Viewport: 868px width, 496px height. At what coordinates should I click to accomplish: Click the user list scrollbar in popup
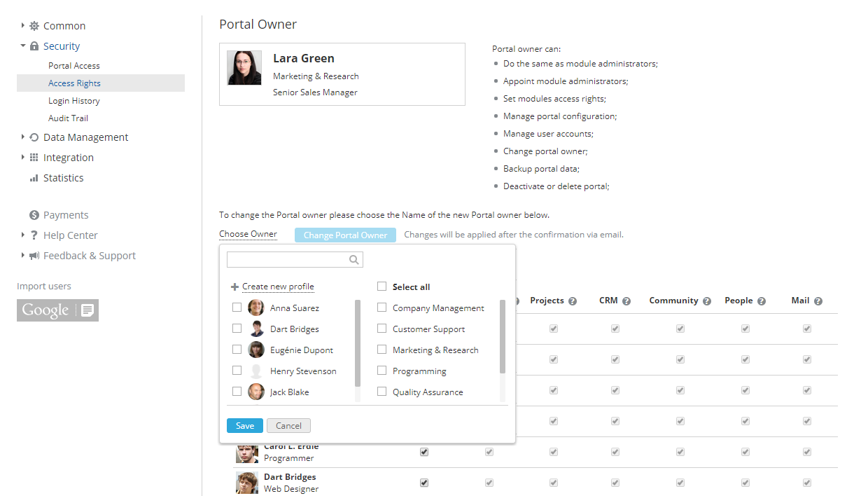point(358,343)
